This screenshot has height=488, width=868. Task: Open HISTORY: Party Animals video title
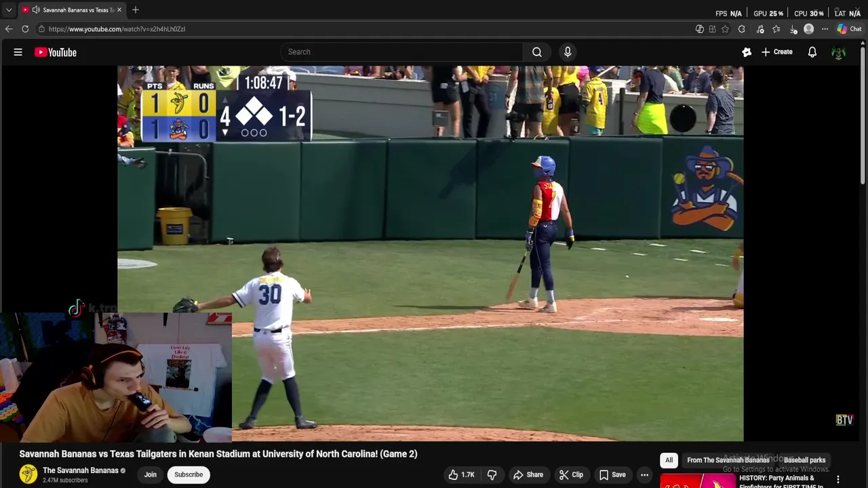tap(781, 481)
